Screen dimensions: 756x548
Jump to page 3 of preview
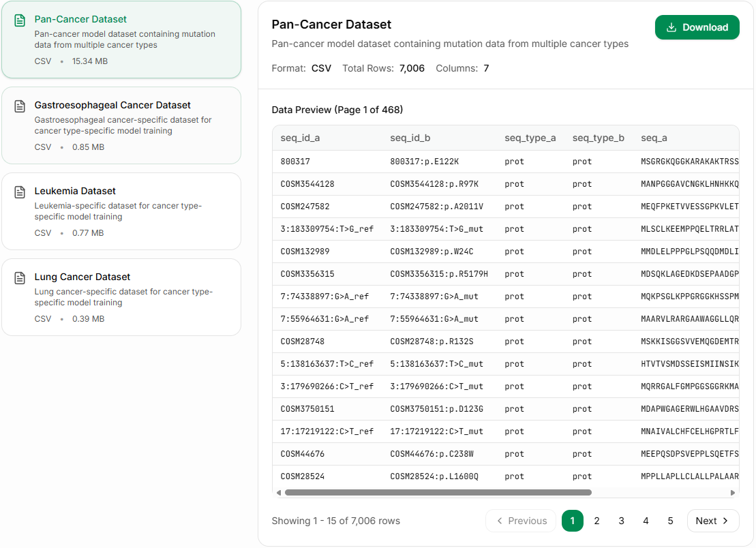pos(621,521)
